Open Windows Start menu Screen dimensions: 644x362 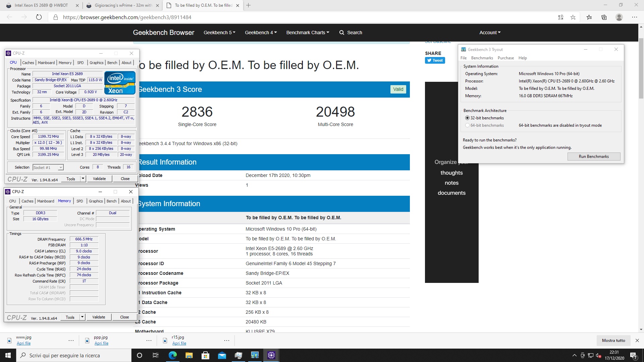[x=8, y=355]
